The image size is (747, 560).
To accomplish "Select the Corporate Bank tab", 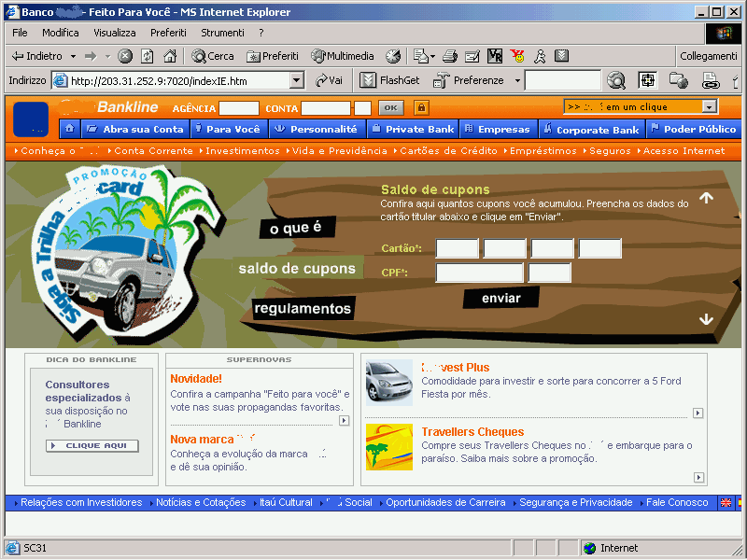I will [592, 130].
